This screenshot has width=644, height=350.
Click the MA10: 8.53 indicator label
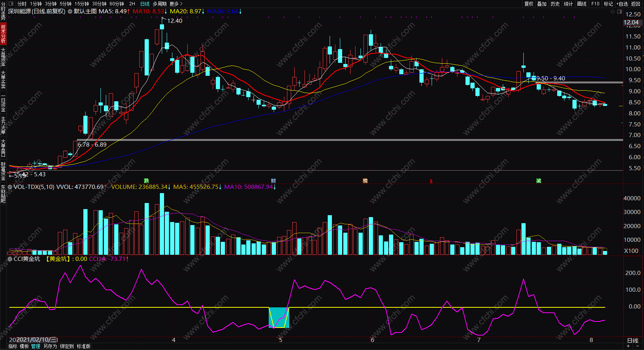(150, 11)
